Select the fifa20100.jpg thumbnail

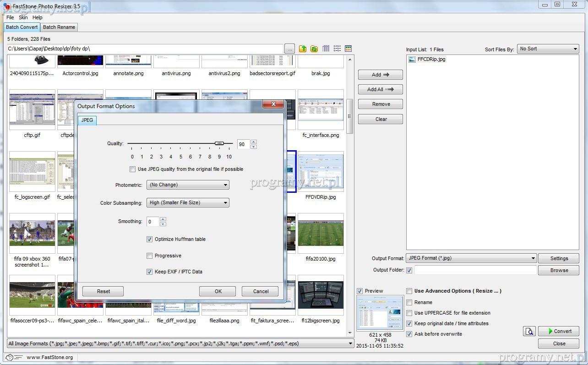click(x=321, y=234)
